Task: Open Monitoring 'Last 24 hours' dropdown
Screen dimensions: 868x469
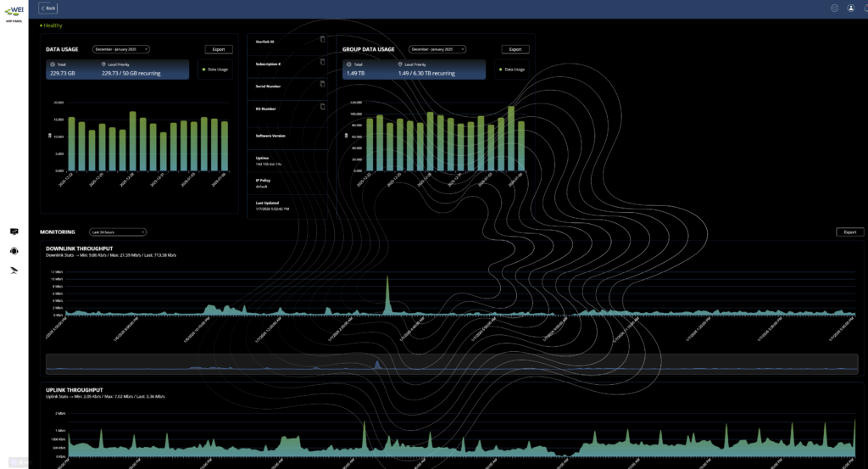Action: click(x=118, y=232)
